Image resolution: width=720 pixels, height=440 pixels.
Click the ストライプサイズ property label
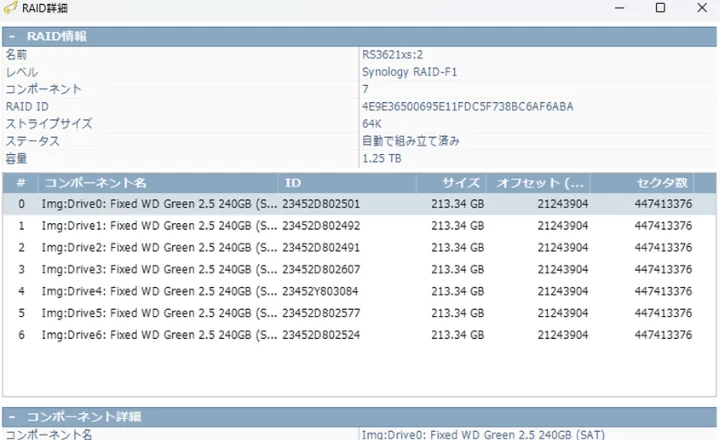(49, 124)
